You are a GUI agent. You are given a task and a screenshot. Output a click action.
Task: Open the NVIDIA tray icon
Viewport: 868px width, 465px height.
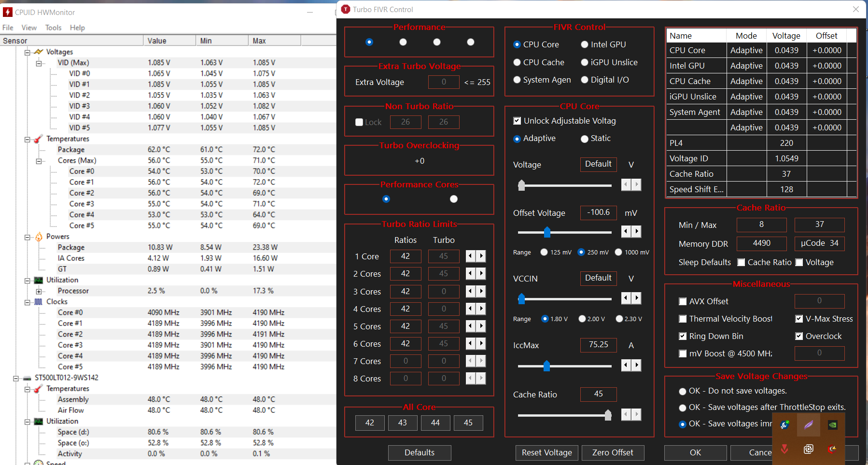click(x=833, y=425)
